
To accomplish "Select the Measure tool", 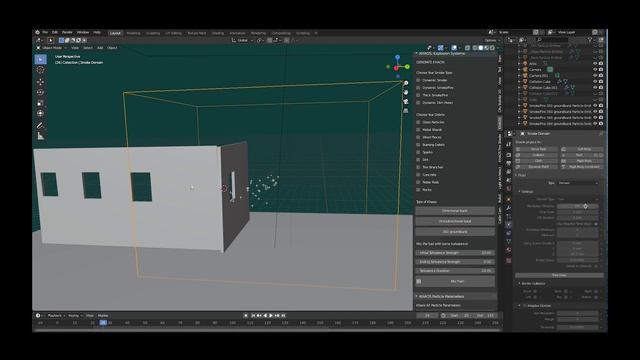I will tap(40, 136).
